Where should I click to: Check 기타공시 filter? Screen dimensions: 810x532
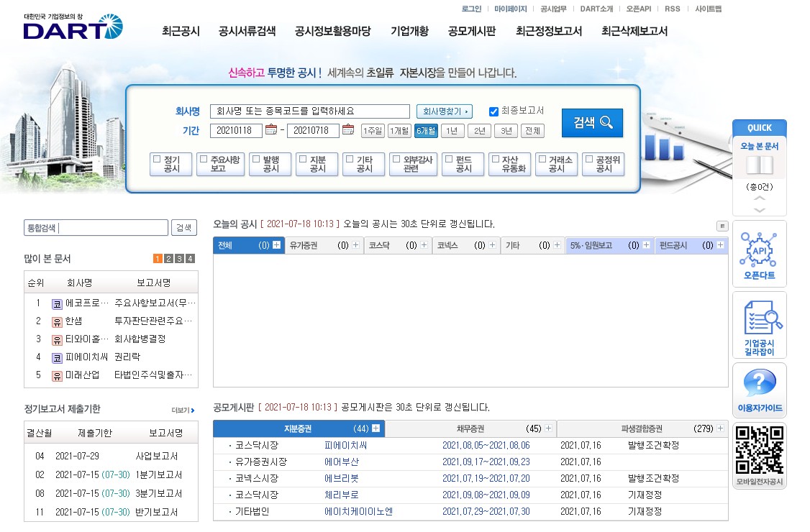[349, 159]
